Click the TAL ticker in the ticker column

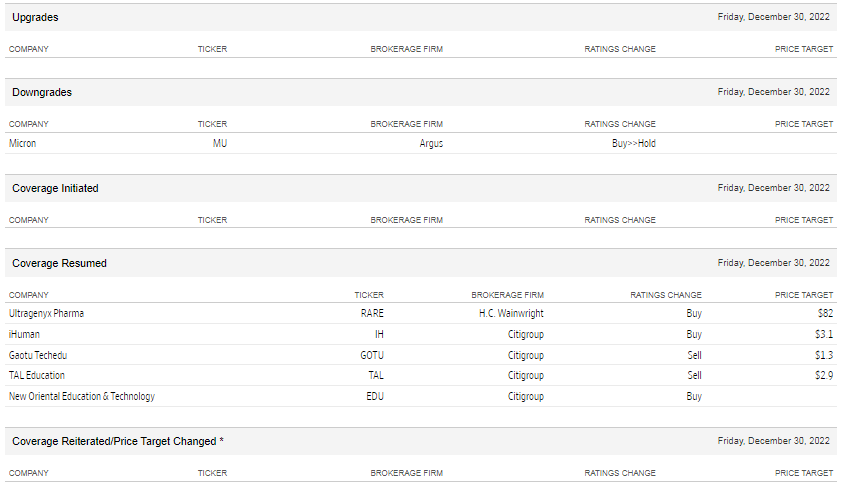(x=375, y=375)
